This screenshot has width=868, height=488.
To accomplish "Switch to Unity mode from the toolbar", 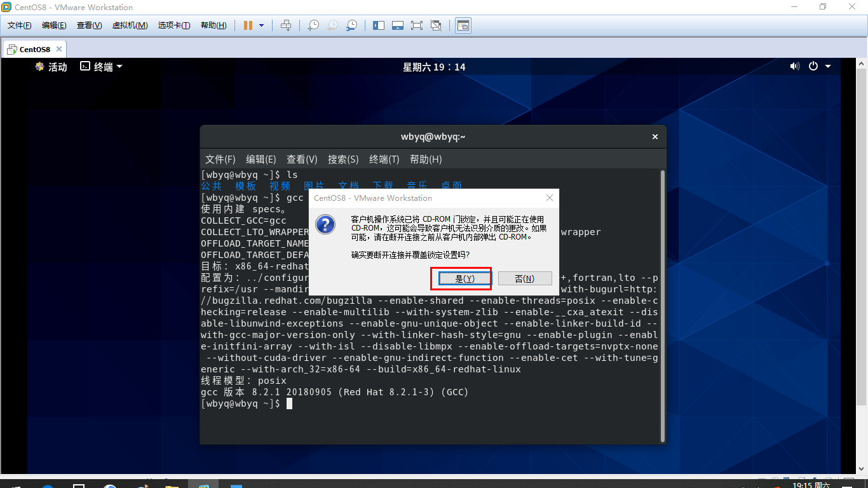I will tap(436, 25).
